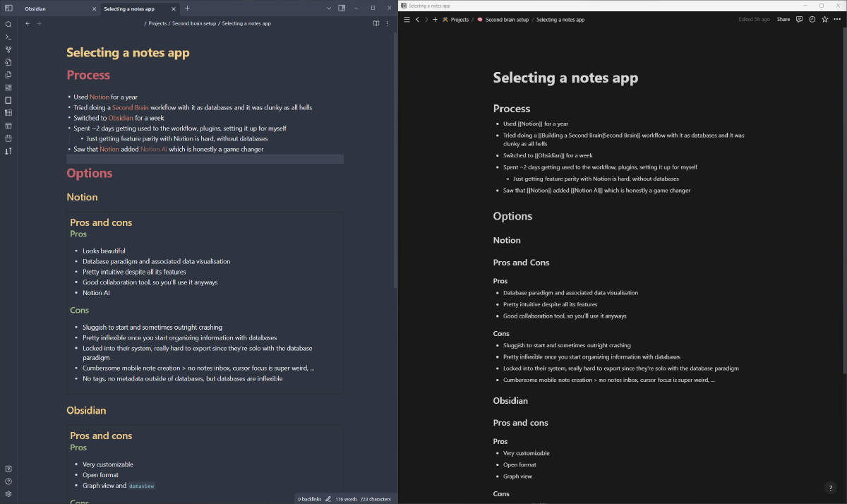Open the comments icon in Notion
Image resolution: width=847 pixels, height=504 pixels.
[799, 20]
